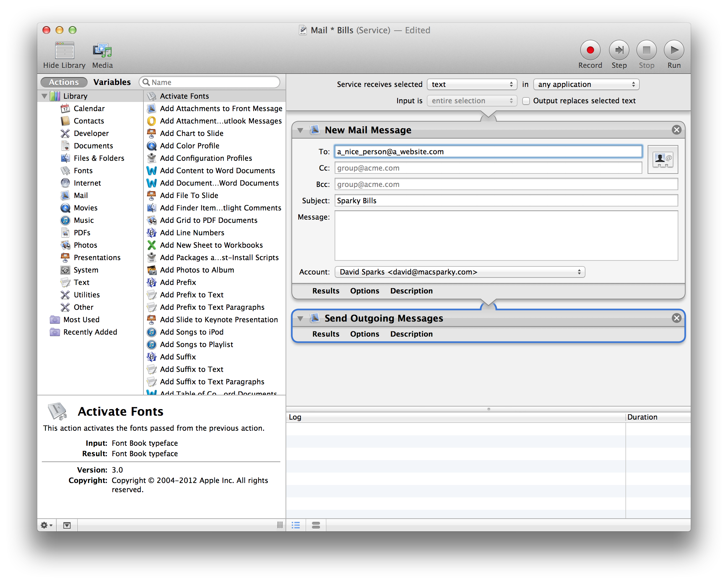Viewport: 728px width, 583px height.
Task: Click the Log column header
Action: (x=455, y=417)
